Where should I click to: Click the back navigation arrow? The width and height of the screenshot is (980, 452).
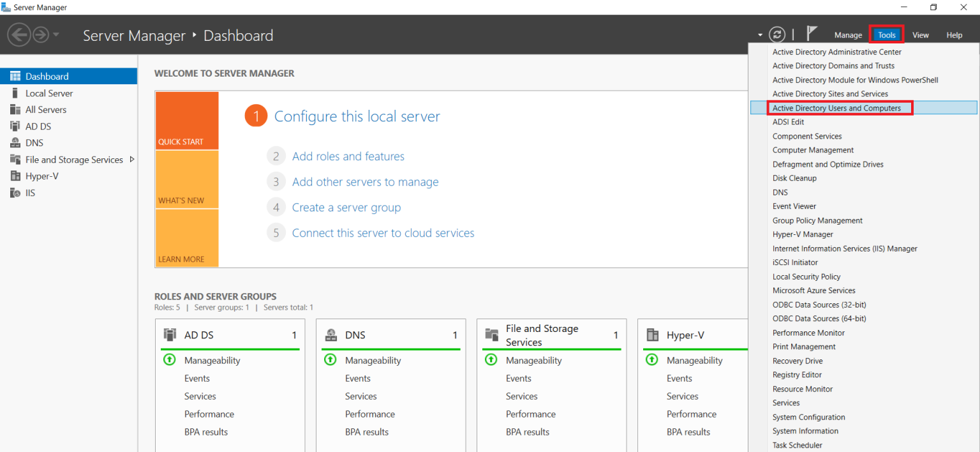(19, 34)
